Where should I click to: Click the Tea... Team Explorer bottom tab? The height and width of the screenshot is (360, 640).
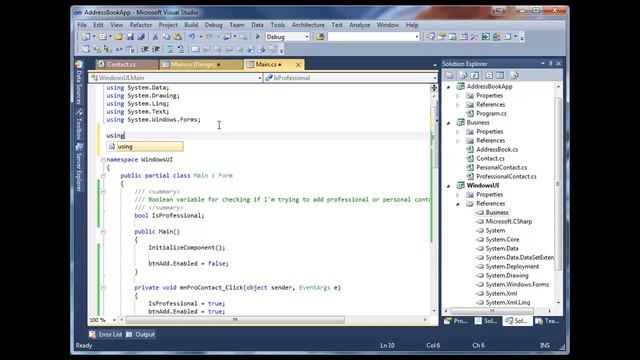point(547,321)
